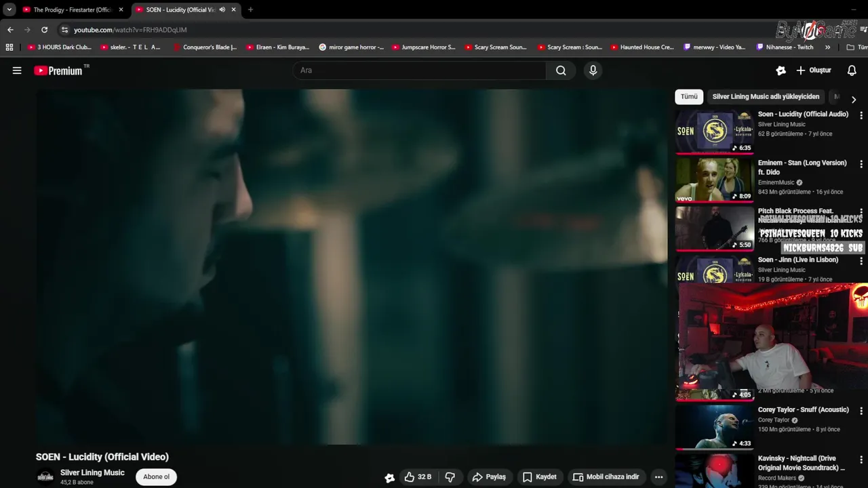Image resolution: width=868 pixels, height=488 pixels.
Task: Open Haunted House Cre... bookmark
Action: tap(642, 47)
